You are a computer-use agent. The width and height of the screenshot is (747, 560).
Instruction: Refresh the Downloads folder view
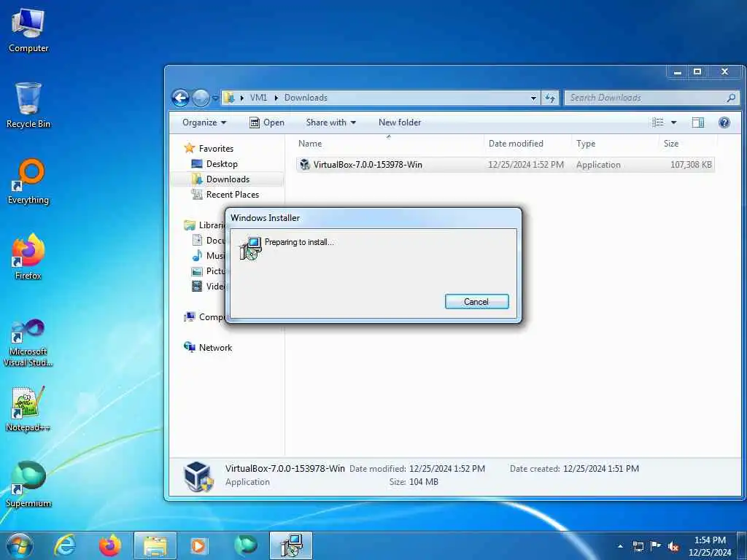pos(550,98)
